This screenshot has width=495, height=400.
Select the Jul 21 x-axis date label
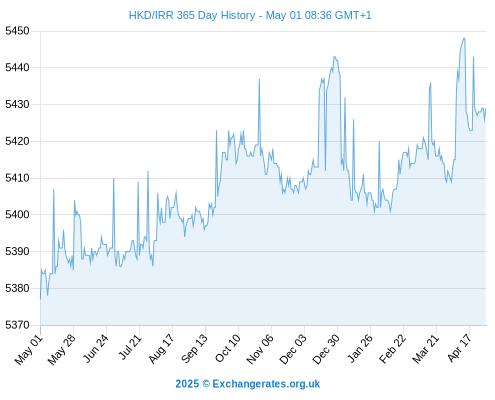pos(130,347)
